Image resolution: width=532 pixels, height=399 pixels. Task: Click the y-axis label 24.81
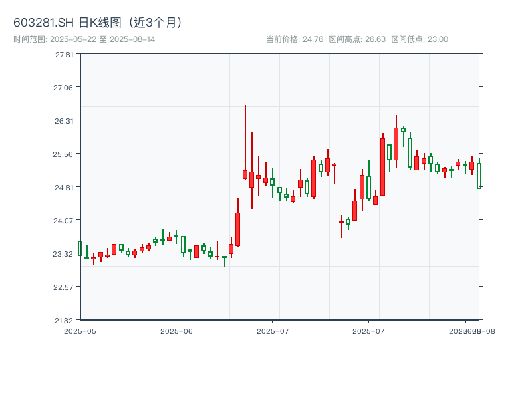pos(64,188)
